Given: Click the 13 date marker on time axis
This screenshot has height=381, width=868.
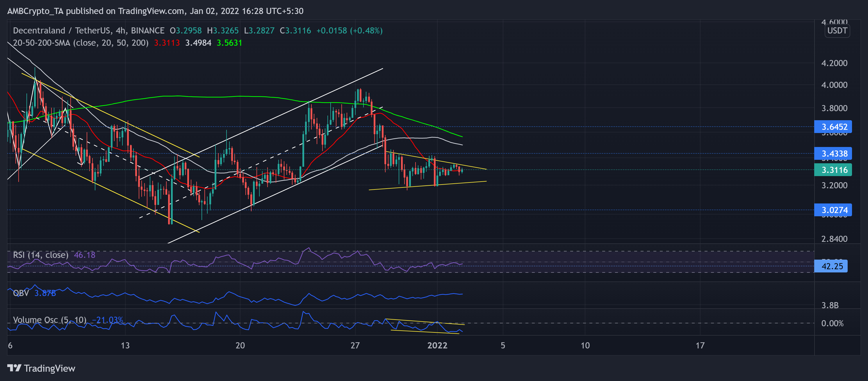Looking at the screenshot, I should point(125,345).
